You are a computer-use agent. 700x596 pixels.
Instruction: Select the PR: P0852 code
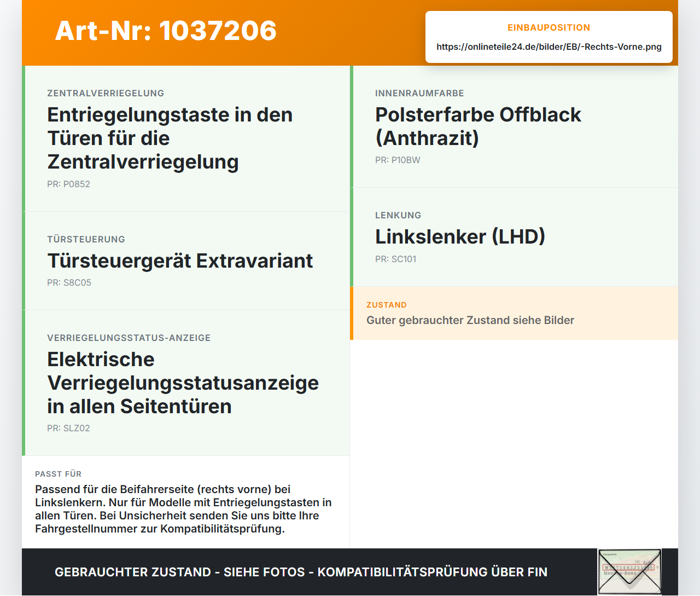[x=68, y=184]
